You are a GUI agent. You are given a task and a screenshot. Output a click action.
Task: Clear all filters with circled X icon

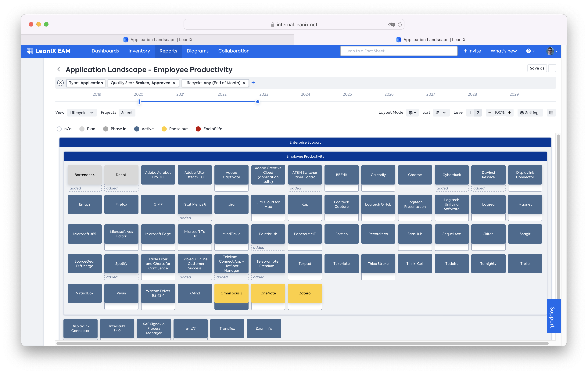pyautogui.click(x=60, y=83)
